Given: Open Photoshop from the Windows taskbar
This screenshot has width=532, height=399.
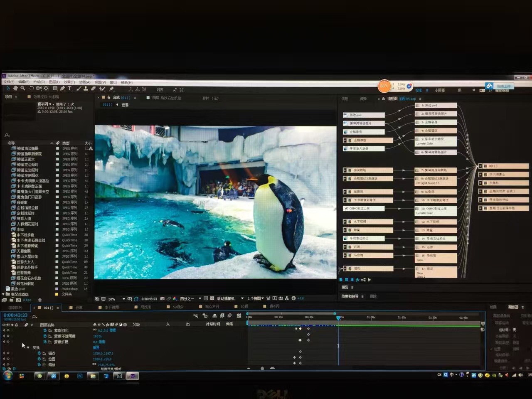Looking at the screenshot, I should (x=80, y=376).
